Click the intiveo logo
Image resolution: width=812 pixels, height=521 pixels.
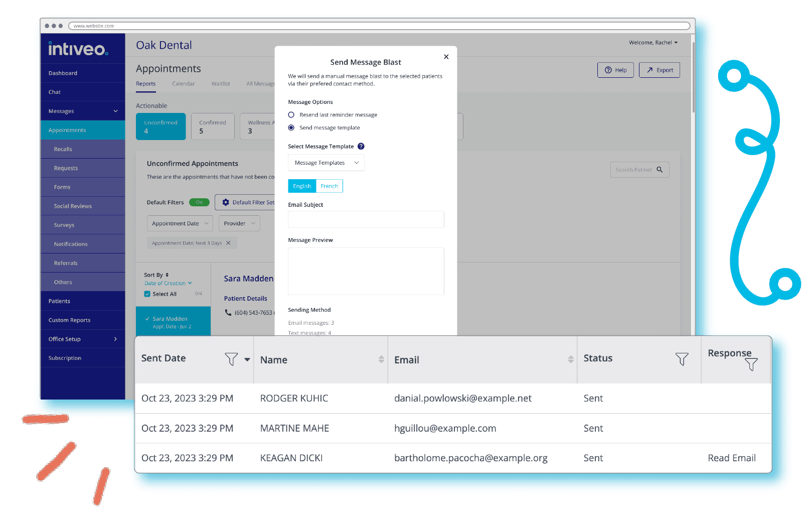tap(78, 49)
